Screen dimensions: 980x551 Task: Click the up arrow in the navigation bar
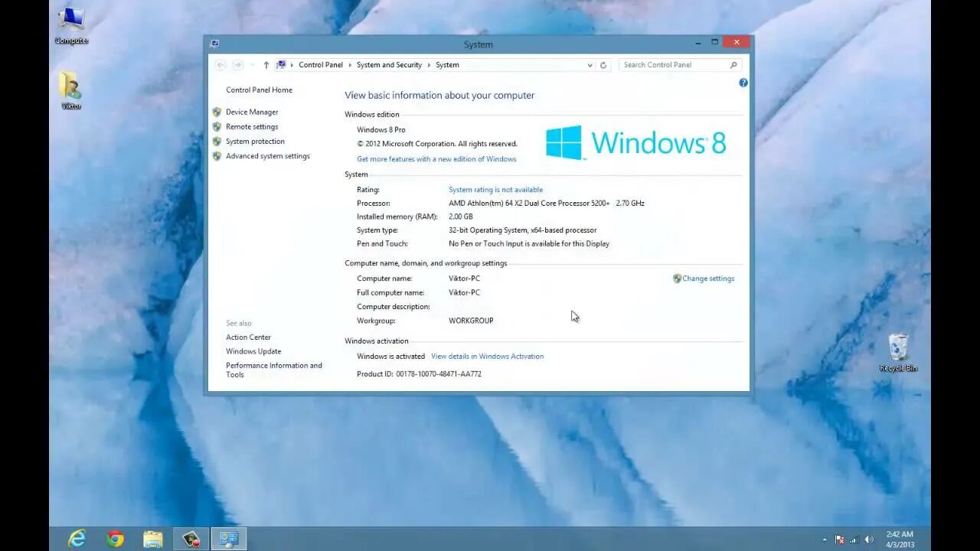(266, 65)
